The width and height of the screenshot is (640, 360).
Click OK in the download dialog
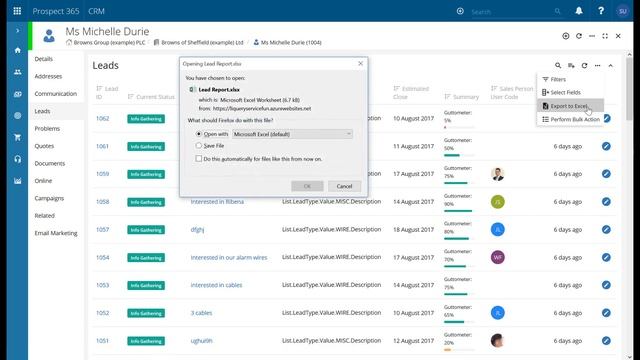[307, 186]
